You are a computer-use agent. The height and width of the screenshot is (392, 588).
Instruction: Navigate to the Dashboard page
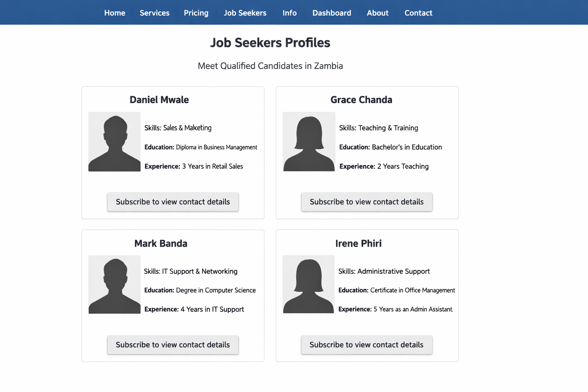(x=332, y=13)
